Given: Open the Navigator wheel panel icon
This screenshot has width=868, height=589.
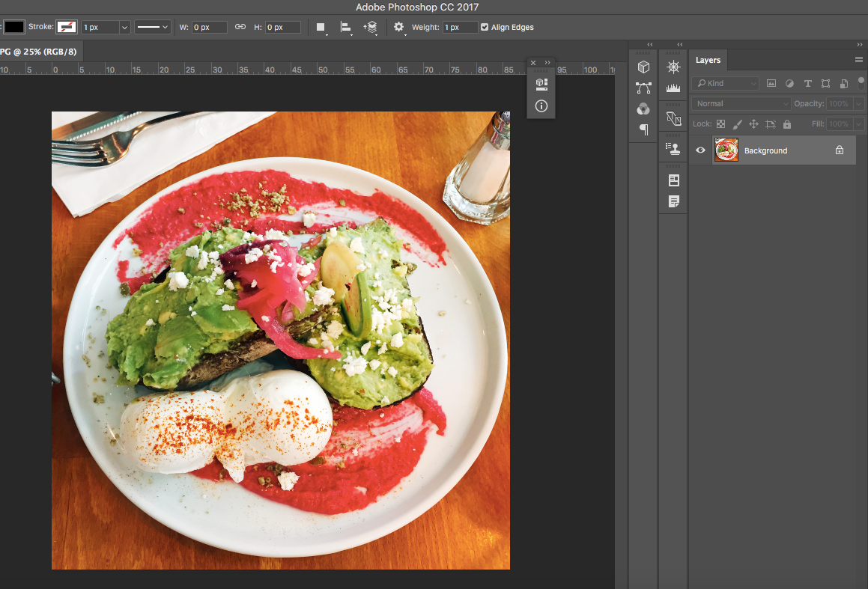Looking at the screenshot, I should (x=673, y=67).
